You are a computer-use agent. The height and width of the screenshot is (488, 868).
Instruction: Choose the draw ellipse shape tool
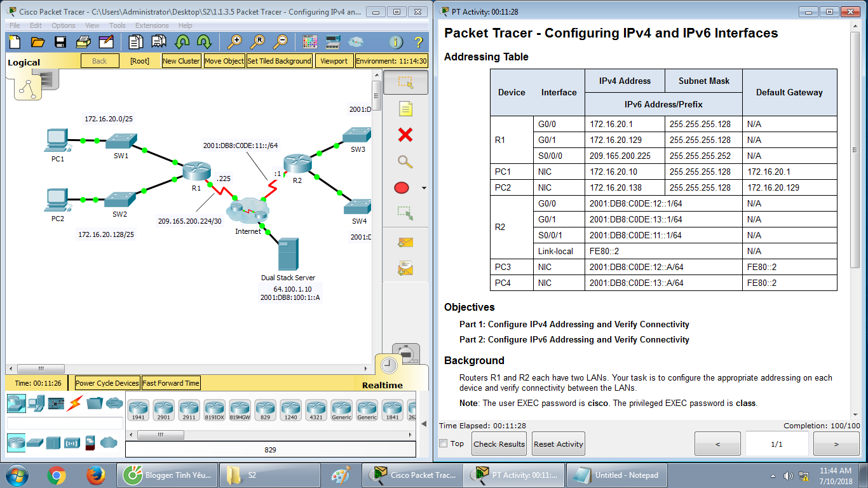point(402,188)
